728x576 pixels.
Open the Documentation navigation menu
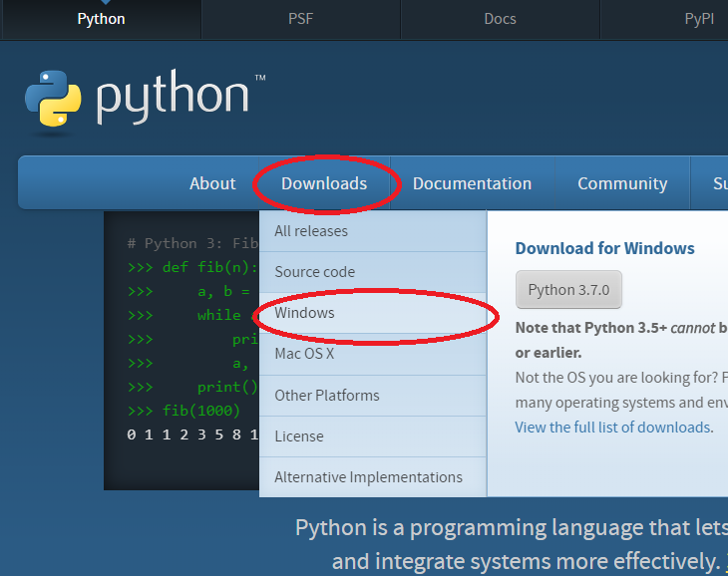pos(472,183)
